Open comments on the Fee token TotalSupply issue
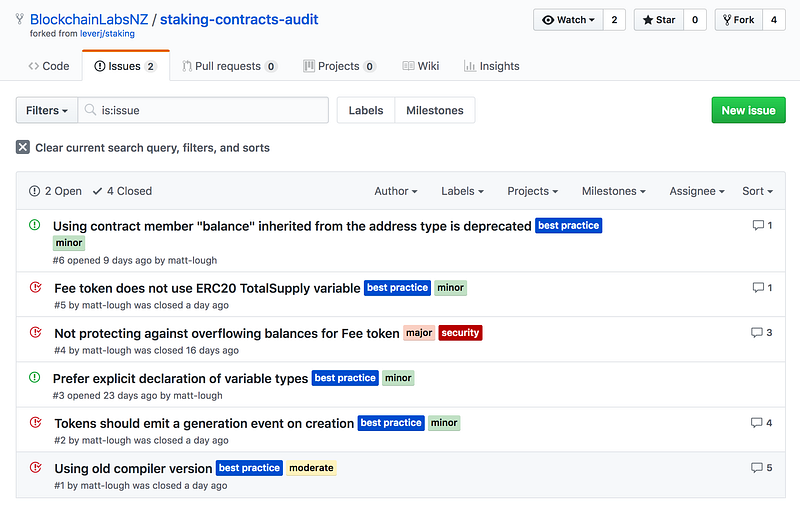Screen dimensions: 800x510 762,288
